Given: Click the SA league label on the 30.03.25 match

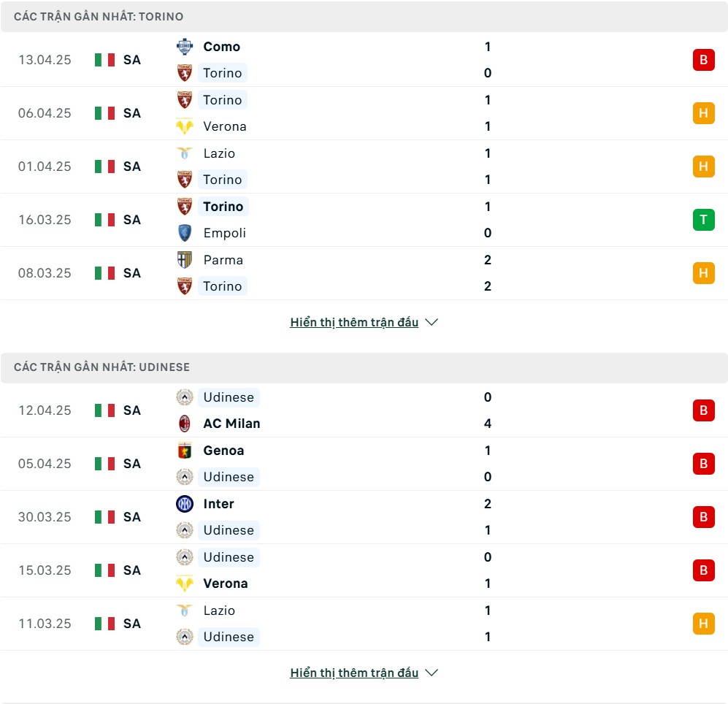Looking at the screenshot, I should point(132,517).
